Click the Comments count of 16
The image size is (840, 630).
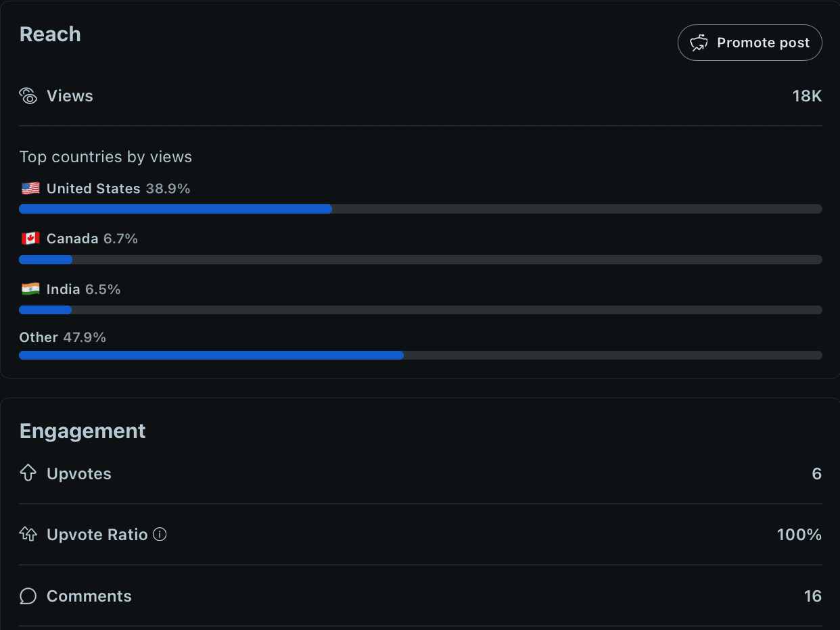coord(812,596)
